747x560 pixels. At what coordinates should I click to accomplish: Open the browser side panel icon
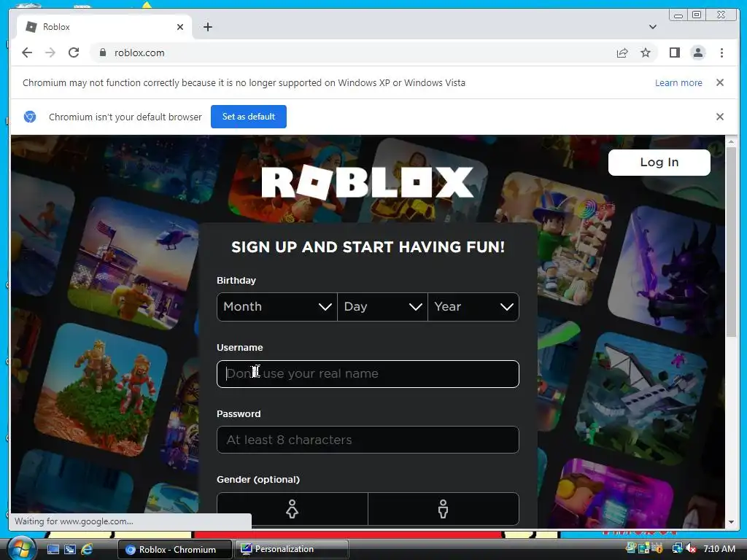click(x=675, y=52)
